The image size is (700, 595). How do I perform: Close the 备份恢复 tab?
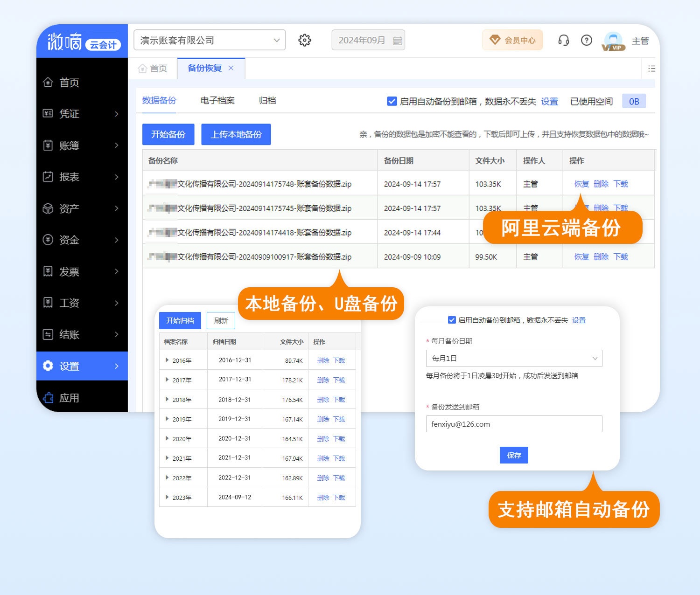[231, 68]
